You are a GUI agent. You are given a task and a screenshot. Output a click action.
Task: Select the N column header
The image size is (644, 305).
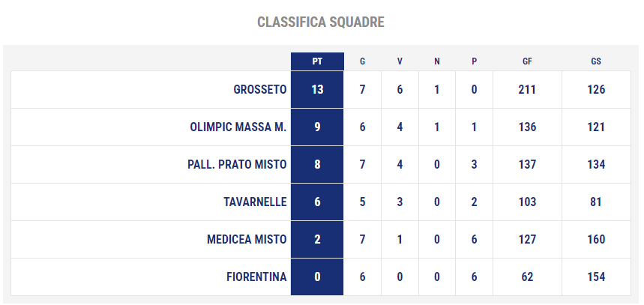[x=437, y=61]
